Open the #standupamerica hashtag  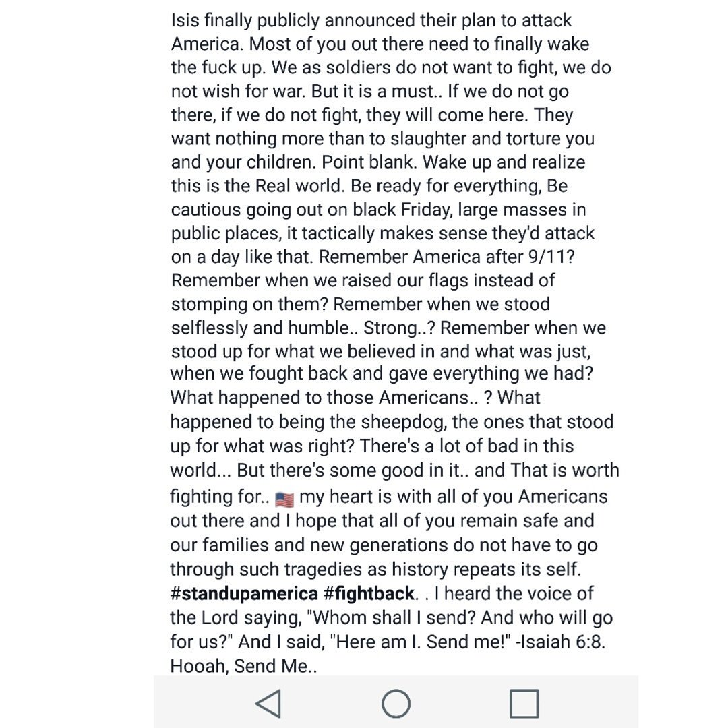pos(244,593)
